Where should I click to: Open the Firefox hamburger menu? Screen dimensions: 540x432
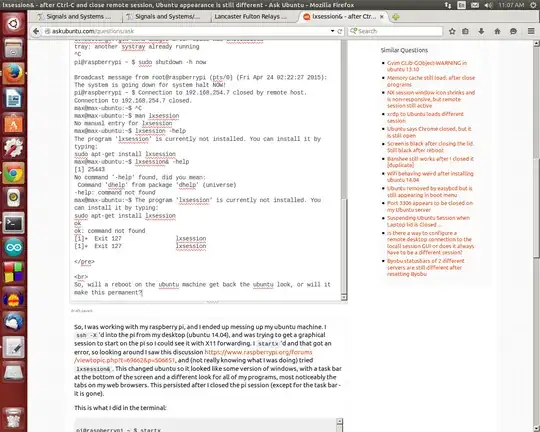click(x=531, y=31)
